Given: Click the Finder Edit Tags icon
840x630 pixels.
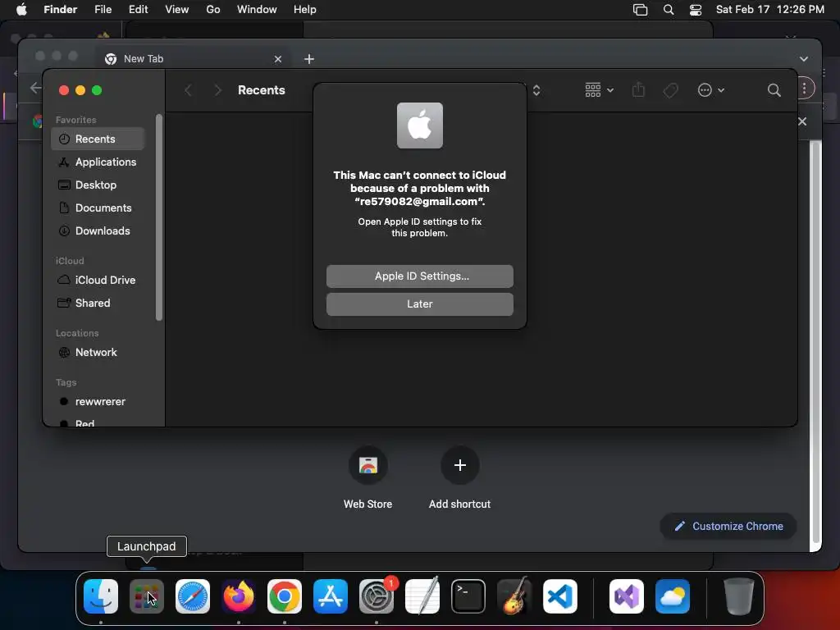Looking at the screenshot, I should tap(670, 90).
